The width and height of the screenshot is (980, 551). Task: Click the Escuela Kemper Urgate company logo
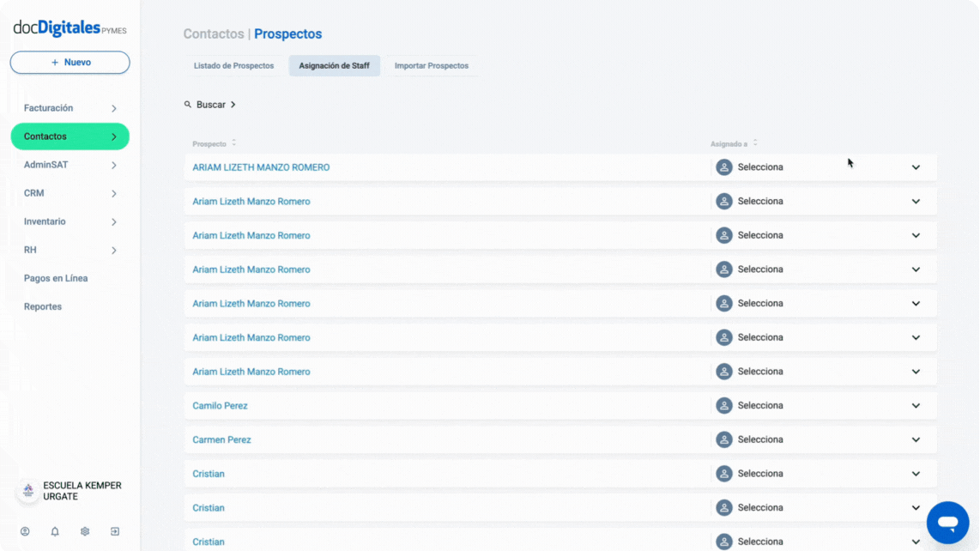click(28, 490)
